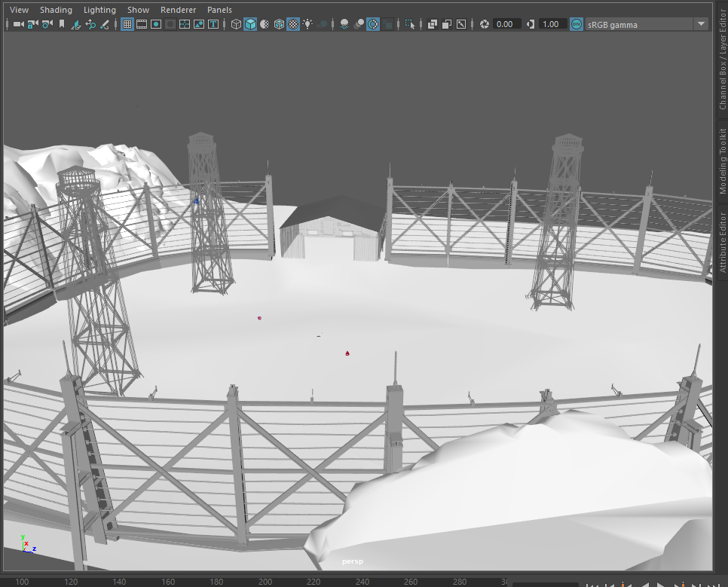Open the Renderer menu
Image resolution: width=728 pixels, height=587 pixels.
coord(179,10)
